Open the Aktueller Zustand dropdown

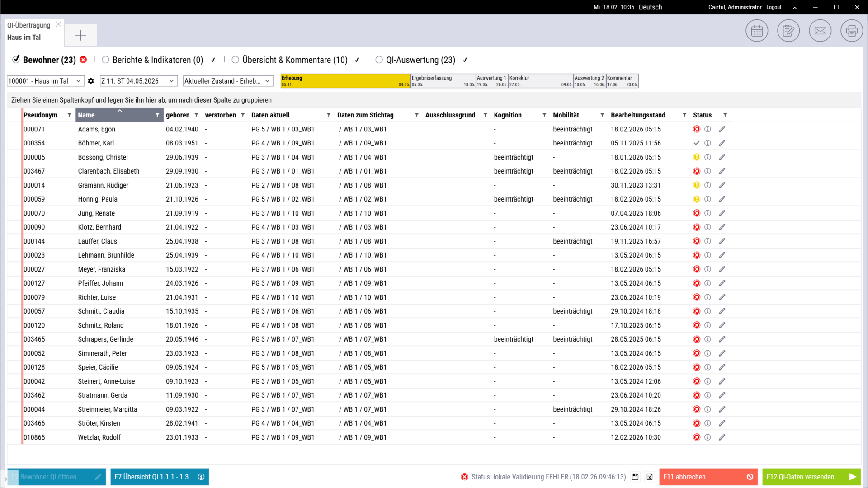[228, 81]
